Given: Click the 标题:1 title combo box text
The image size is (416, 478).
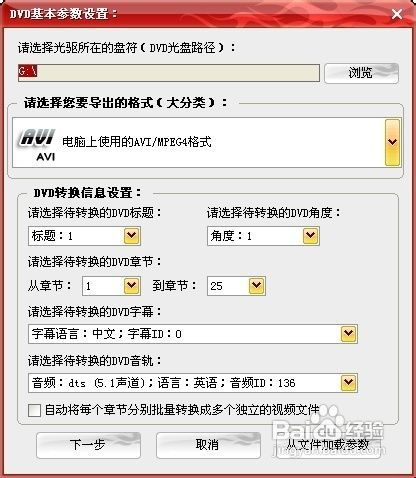Looking at the screenshot, I should click(x=52, y=236).
